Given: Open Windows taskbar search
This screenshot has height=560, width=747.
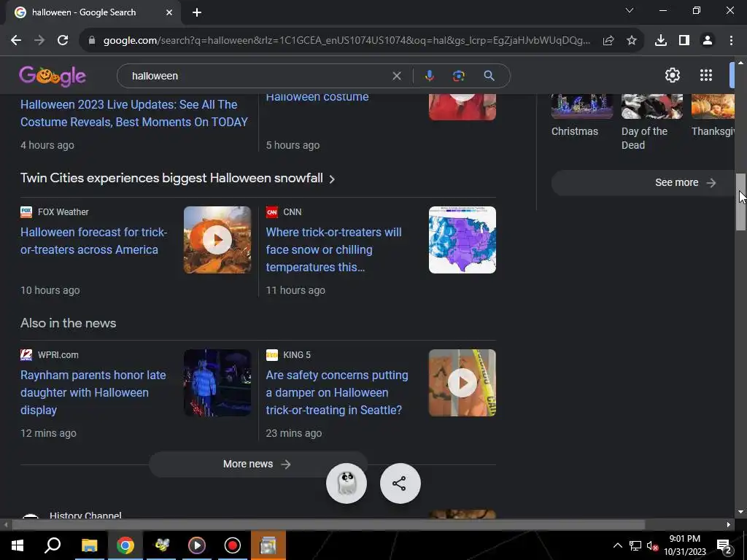Looking at the screenshot, I should pyautogui.click(x=53, y=545).
